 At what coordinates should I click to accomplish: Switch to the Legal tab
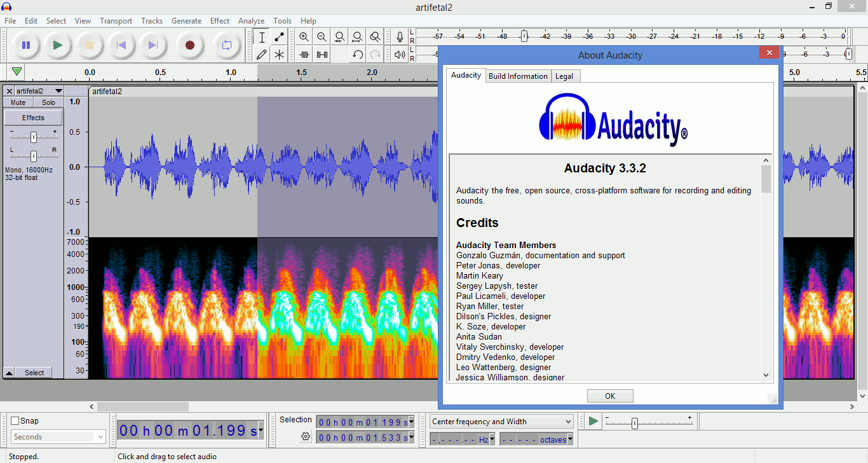tap(564, 76)
